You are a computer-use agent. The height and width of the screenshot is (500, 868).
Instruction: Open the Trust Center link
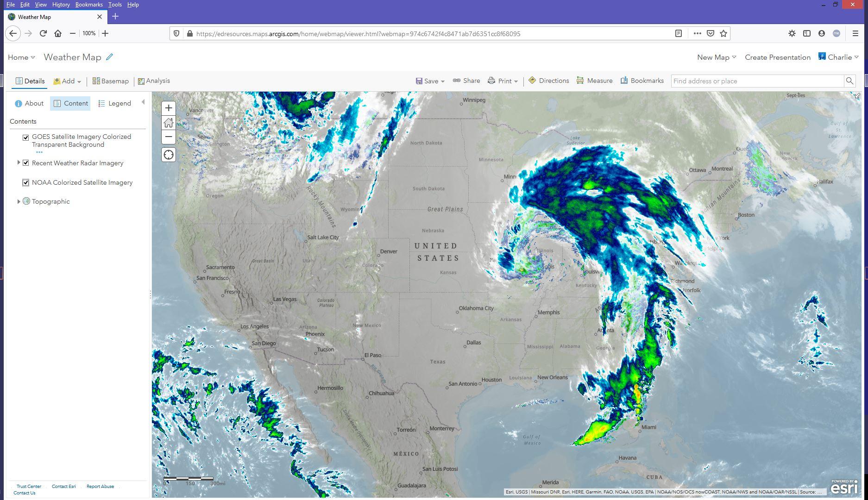[x=29, y=487]
